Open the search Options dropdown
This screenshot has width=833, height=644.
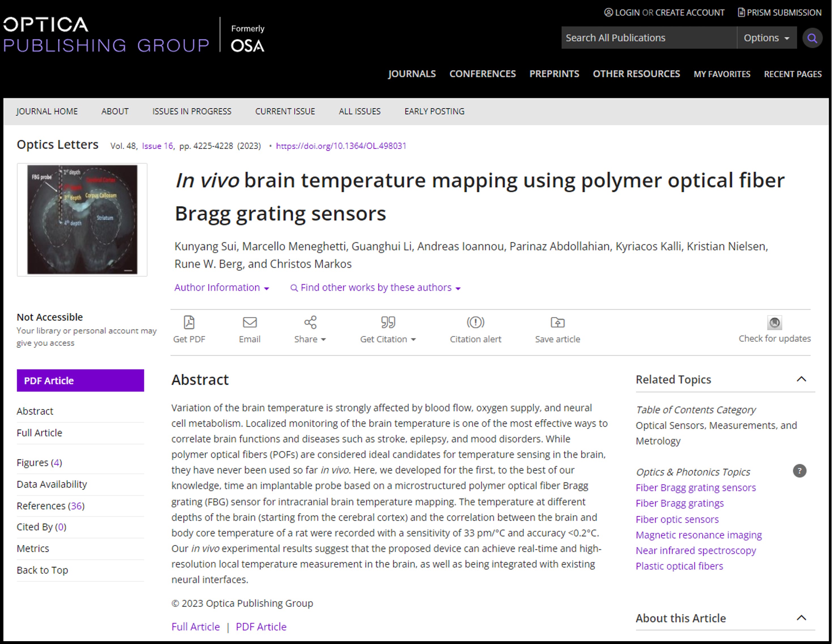[766, 38]
